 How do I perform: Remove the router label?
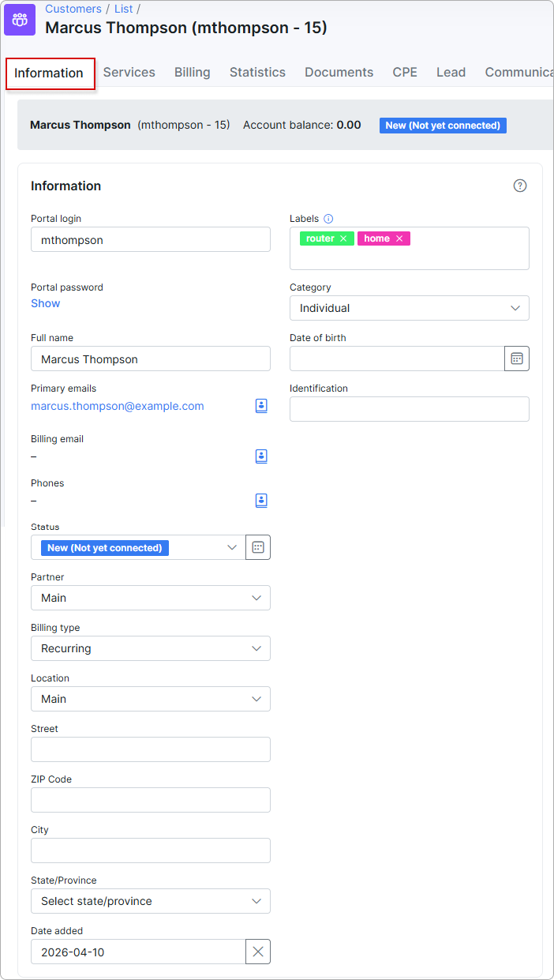(343, 238)
